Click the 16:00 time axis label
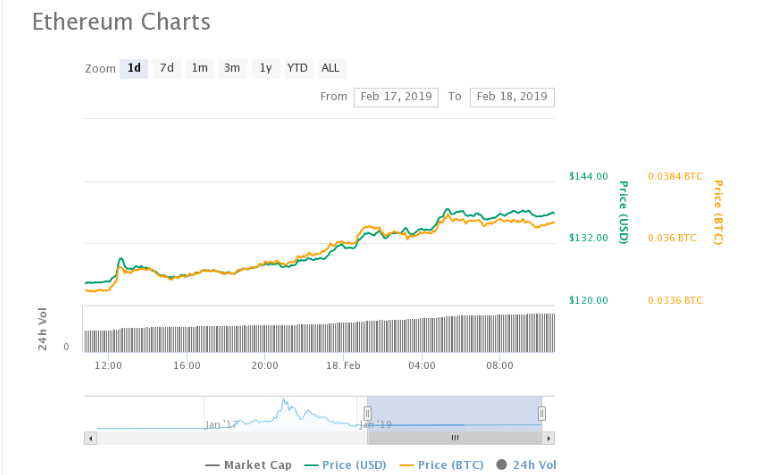Image resolution: width=758 pixels, height=475 pixels. click(x=187, y=366)
